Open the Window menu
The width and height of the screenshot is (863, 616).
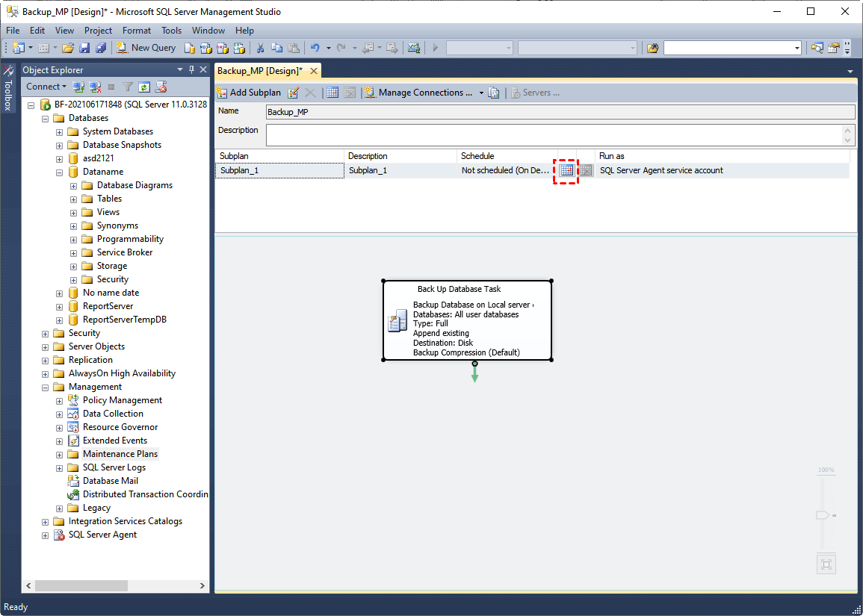point(208,31)
